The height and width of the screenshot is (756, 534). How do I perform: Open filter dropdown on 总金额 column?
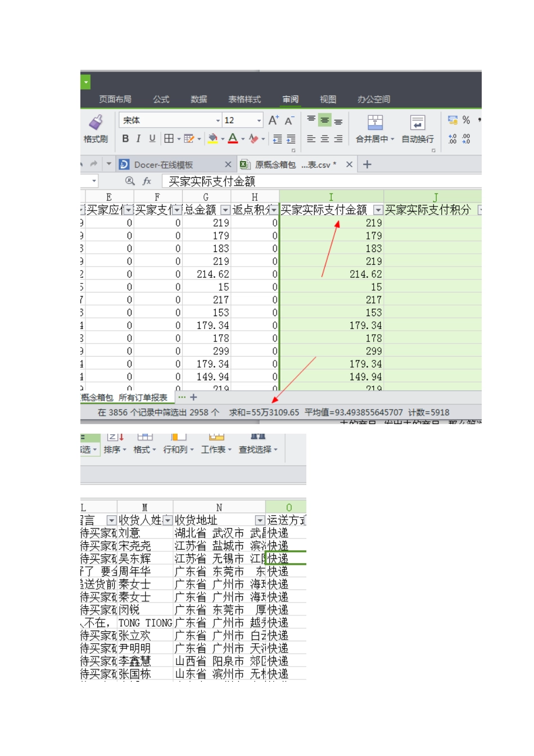(x=225, y=210)
